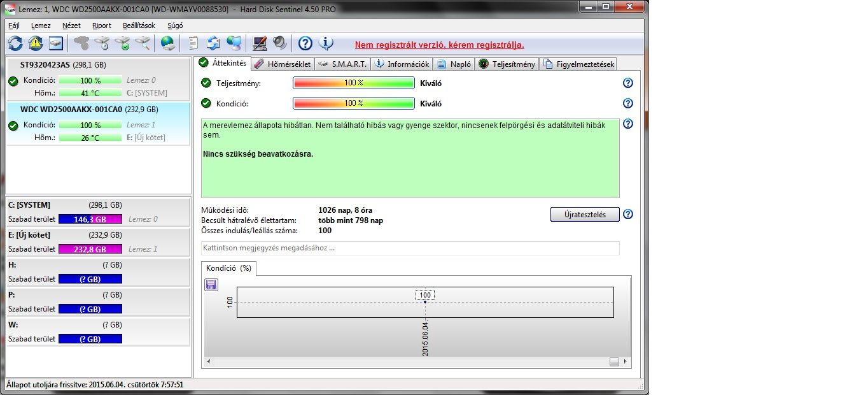
Task: Click green check icon of ST9320423AS disk
Action: [x=13, y=81]
